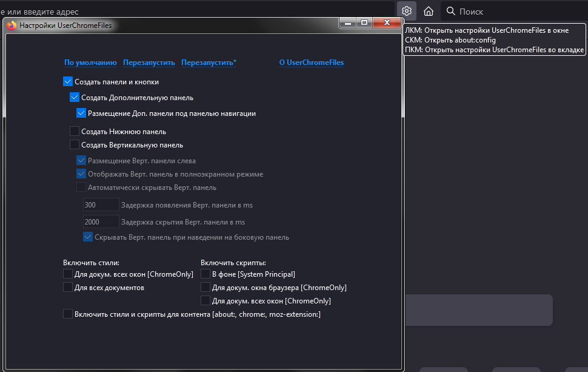Toggle 'Размещение Верт. панели слева' checkbox
The image size is (588, 372).
(x=81, y=160)
